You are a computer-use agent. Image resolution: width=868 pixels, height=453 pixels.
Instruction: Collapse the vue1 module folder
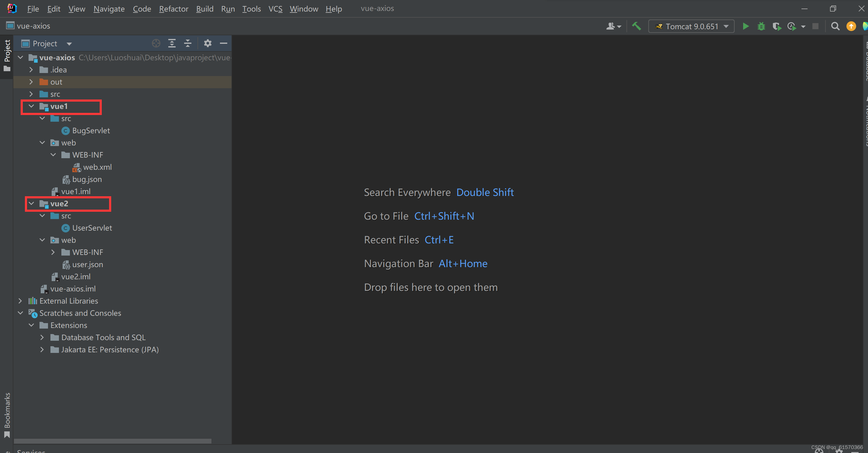(x=31, y=106)
